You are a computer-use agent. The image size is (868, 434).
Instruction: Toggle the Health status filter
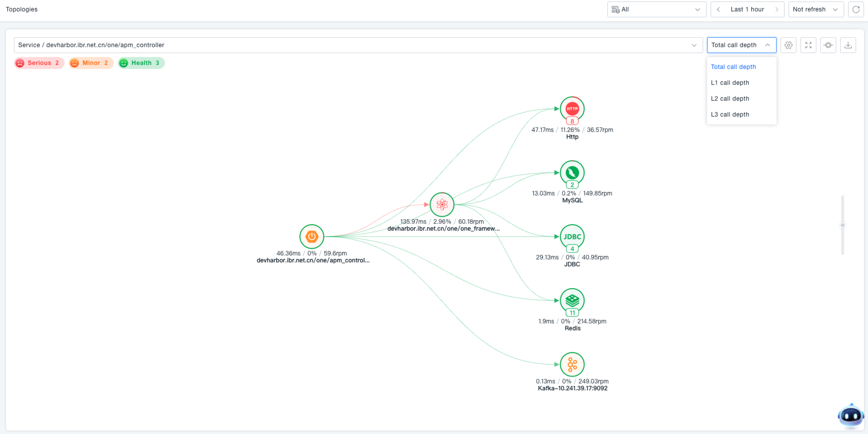click(141, 63)
